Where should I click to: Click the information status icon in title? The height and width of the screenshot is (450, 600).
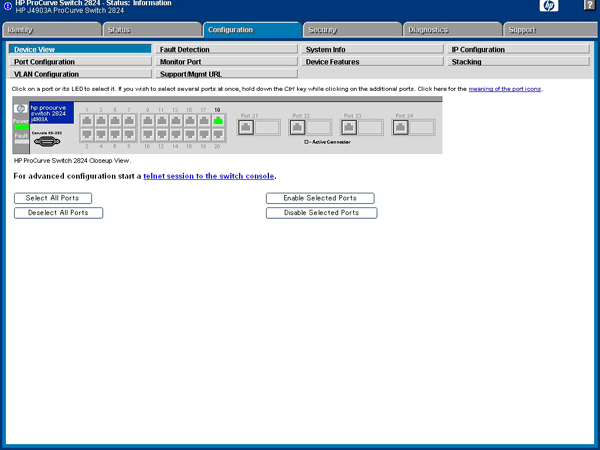(8, 6)
